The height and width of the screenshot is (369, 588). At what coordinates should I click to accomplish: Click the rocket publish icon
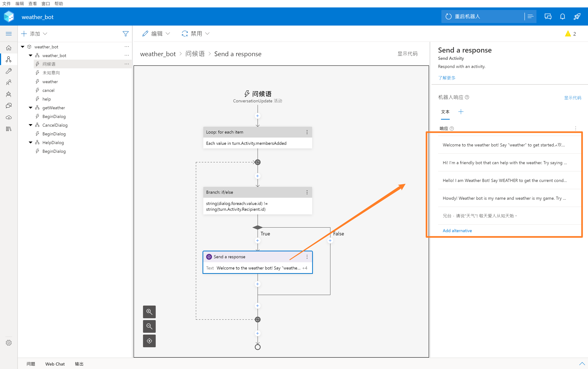[x=577, y=17]
